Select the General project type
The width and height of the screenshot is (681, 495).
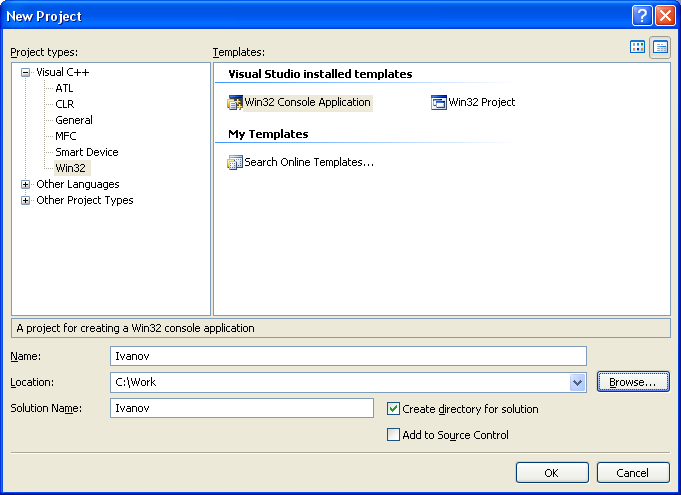[x=74, y=120]
